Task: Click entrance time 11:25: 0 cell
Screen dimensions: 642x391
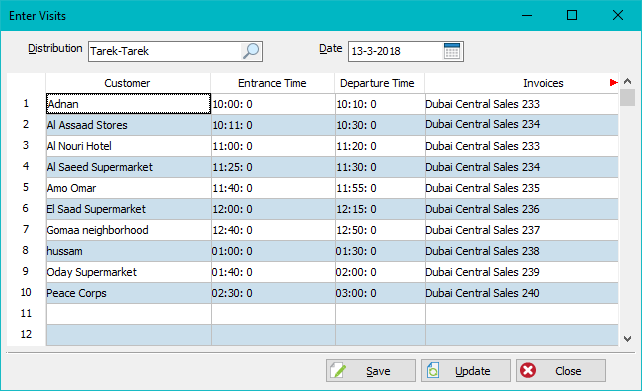Action: point(273,167)
